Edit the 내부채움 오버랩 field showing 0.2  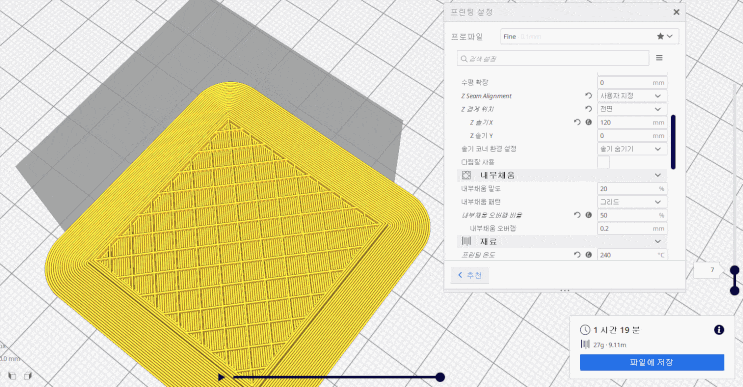point(632,228)
